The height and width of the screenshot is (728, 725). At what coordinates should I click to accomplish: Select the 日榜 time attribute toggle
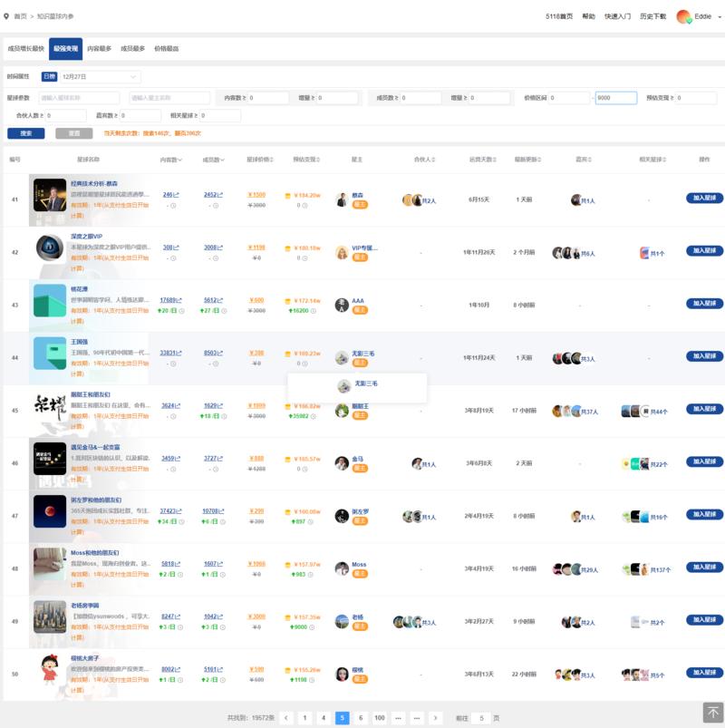coord(49,77)
